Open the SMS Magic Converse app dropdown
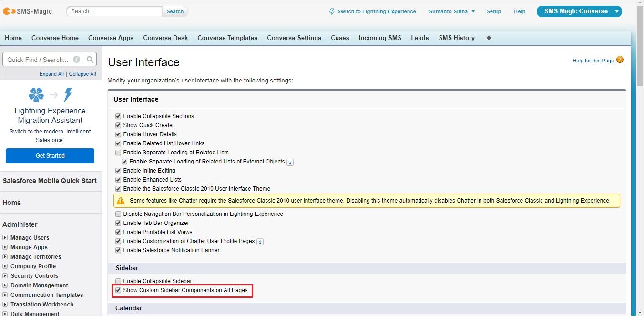Viewport: 644px width, 316px height. tap(579, 11)
